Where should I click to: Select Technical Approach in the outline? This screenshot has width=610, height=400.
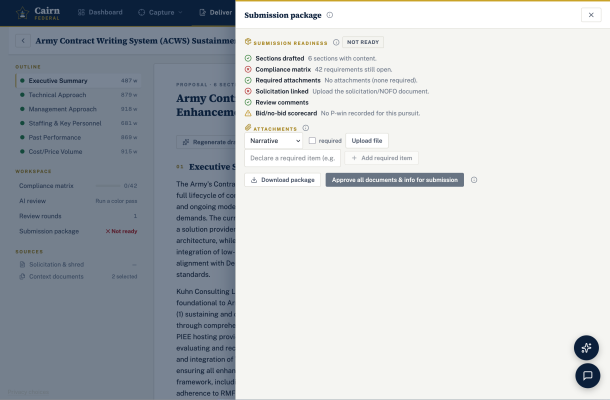click(x=78, y=95)
